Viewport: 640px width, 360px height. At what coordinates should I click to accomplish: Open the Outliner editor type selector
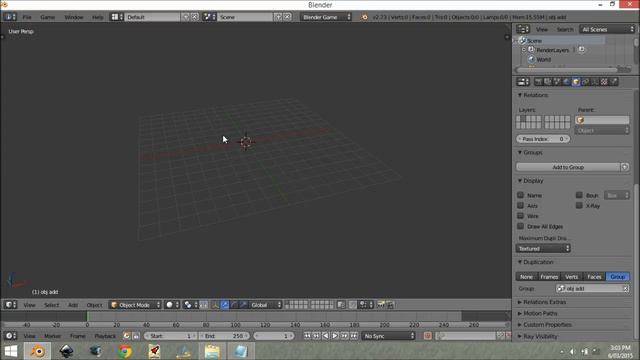tap(523, 29)
